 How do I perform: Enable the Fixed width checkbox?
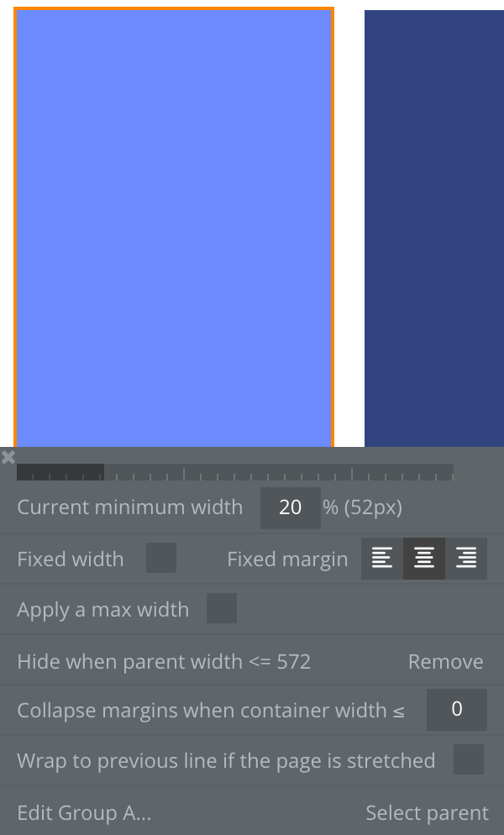tap(161, 558)
